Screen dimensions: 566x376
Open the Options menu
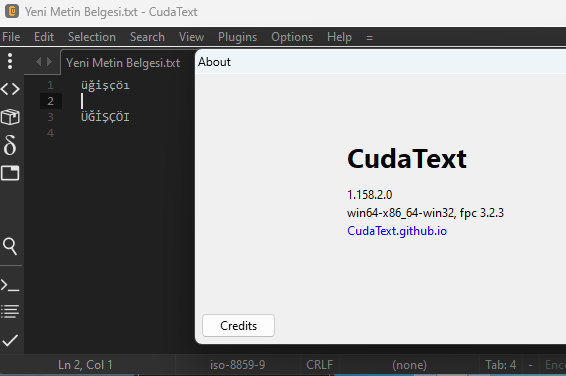coord(292,37)
